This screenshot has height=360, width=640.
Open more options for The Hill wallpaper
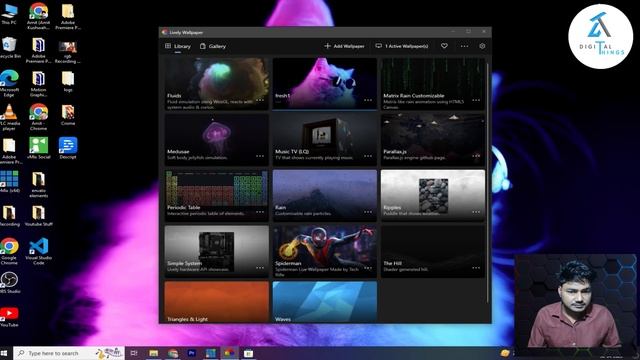tap(476, 268)
